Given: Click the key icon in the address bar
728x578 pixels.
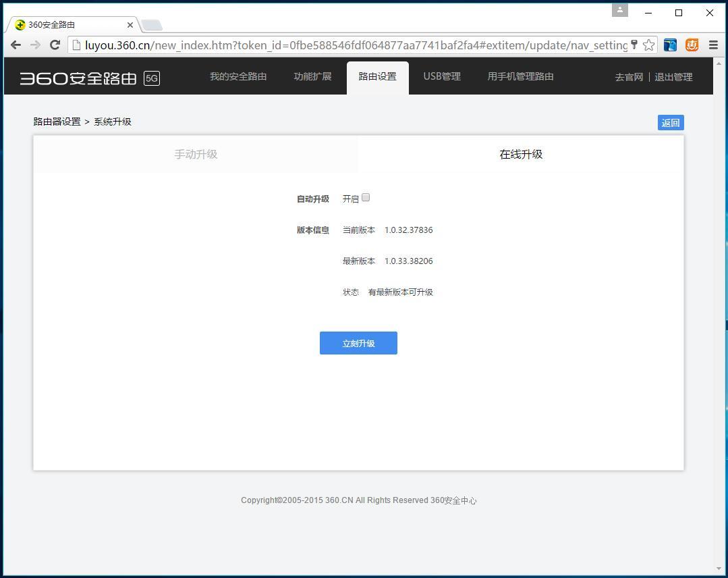Looking at the screenshot, I should 635,45.
